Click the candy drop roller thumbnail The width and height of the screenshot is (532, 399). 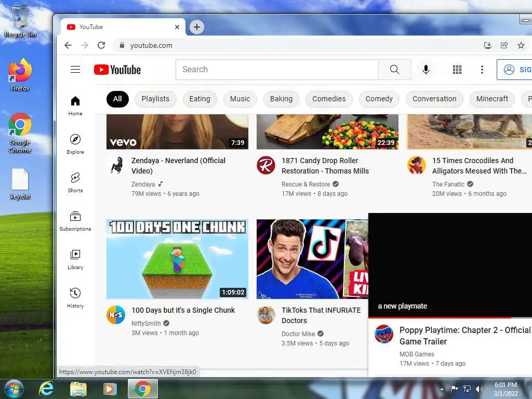327,131
